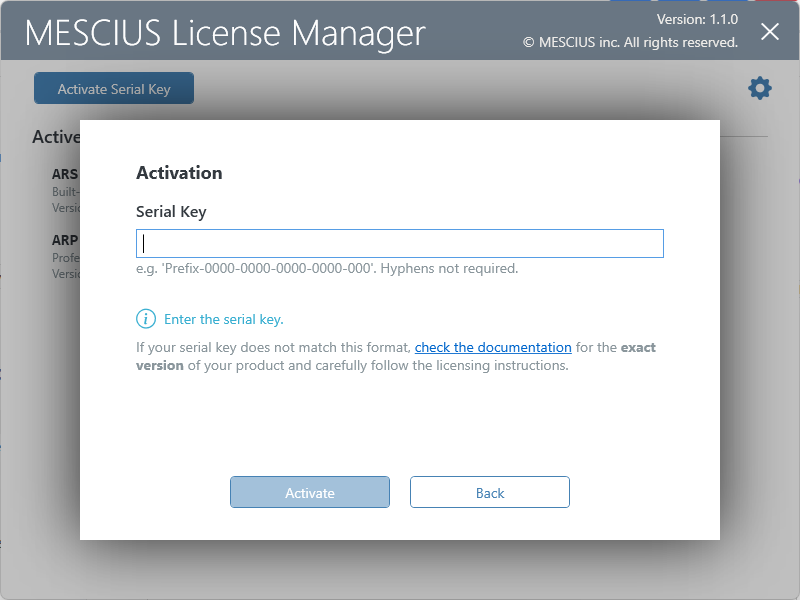Image resolution: width=800 pixels, height=600 pixels.
Task: Click the 'Serial Key' field label
Action: [x=171, y=212]
